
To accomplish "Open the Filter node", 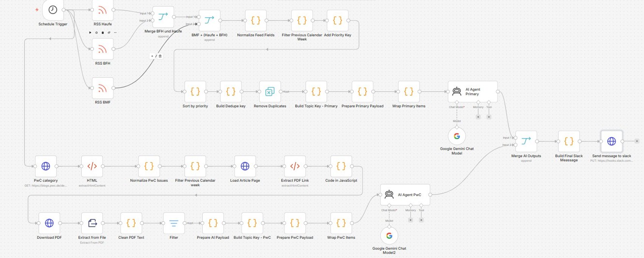I will pos(174,223).
